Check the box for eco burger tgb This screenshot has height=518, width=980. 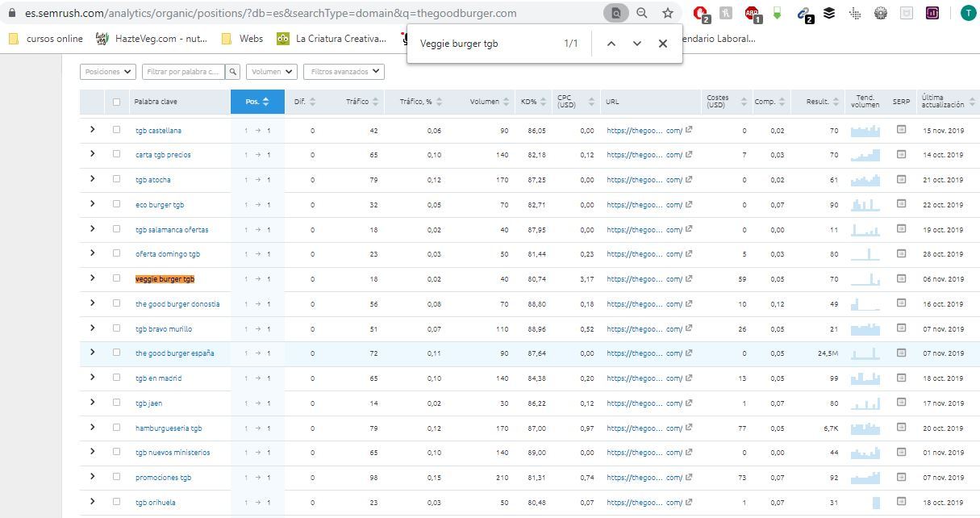(x=117, y=204)
